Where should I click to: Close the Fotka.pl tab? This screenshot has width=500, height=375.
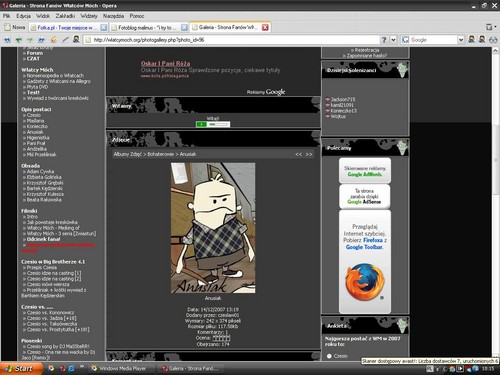click(104, 28)
